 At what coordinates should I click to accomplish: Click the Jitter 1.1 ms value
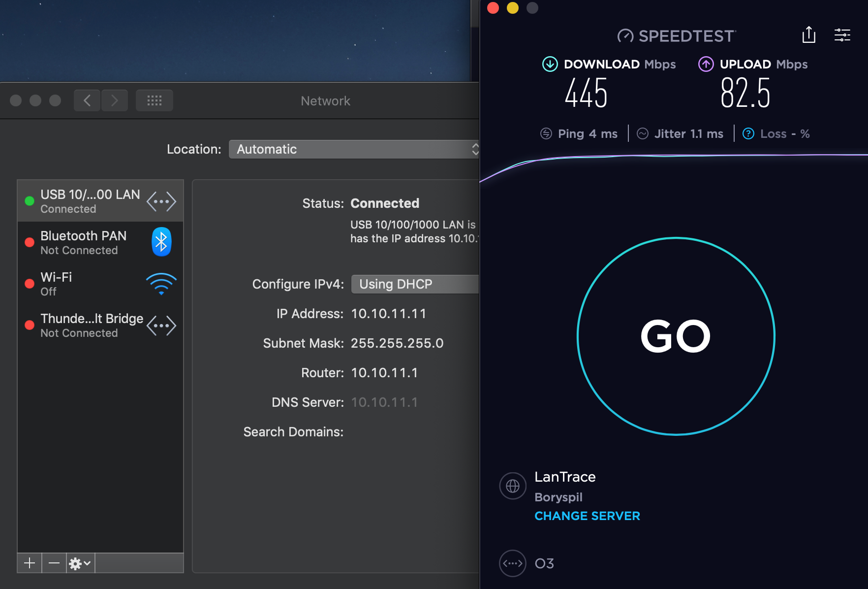coord(688,134)
